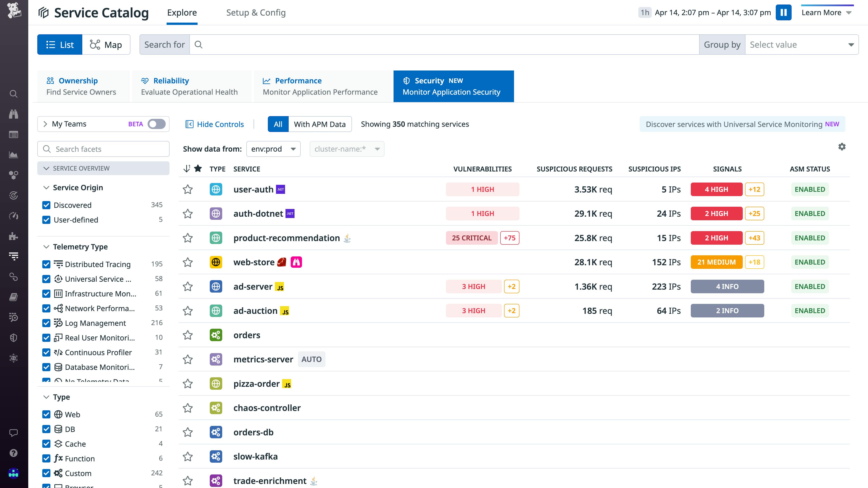Select the With APM Data filter button

[319, 124]
